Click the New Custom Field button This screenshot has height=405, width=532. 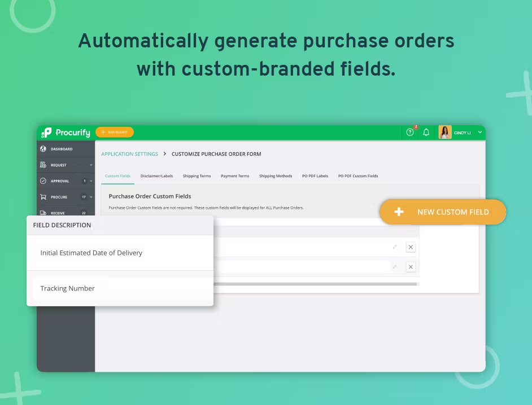[x=443, y=212]
